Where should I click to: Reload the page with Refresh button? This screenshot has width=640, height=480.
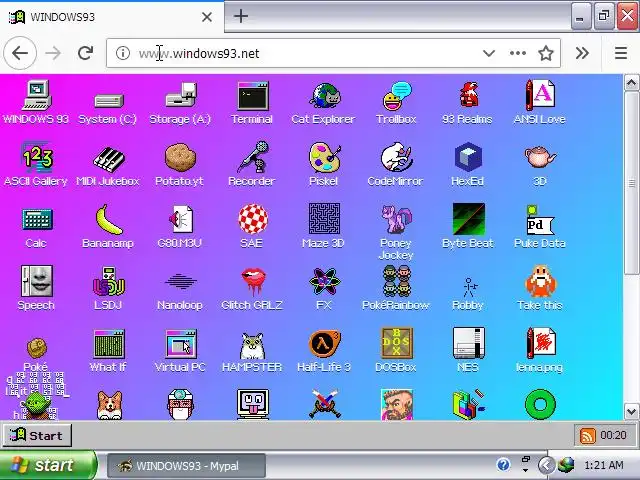tap(85, 53)
